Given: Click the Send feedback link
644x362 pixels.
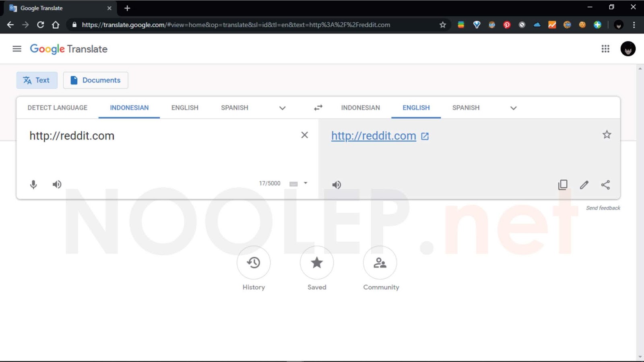Looking at the screenshot, I should (603, 208).
